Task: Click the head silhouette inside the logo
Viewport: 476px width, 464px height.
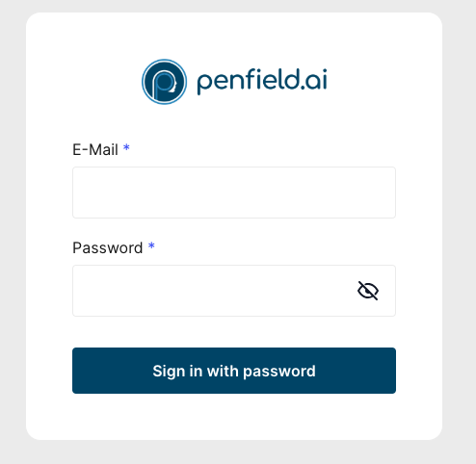Action: tap(173, 86)
